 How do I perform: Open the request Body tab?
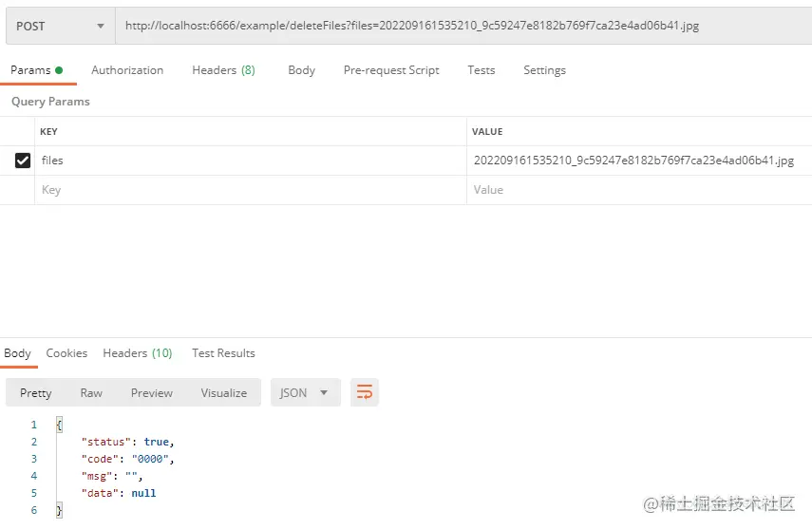pyautogui.click(x=301, y=70)
